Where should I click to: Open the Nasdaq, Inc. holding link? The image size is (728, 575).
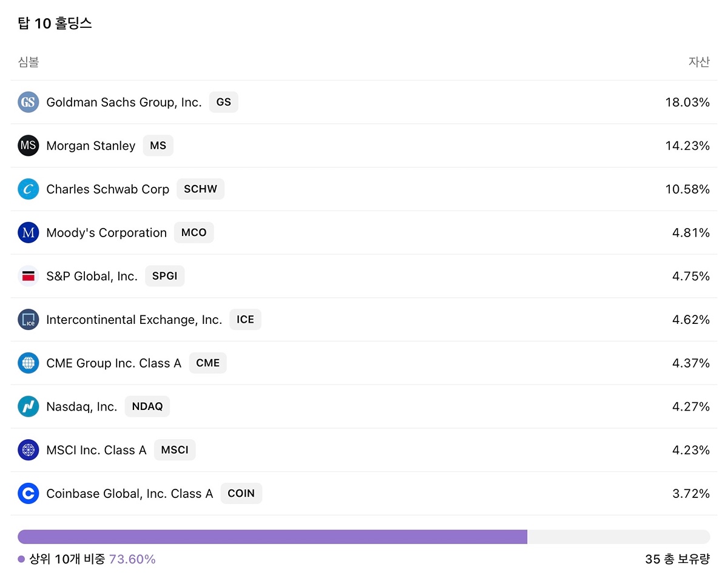[x=82, y=406]
